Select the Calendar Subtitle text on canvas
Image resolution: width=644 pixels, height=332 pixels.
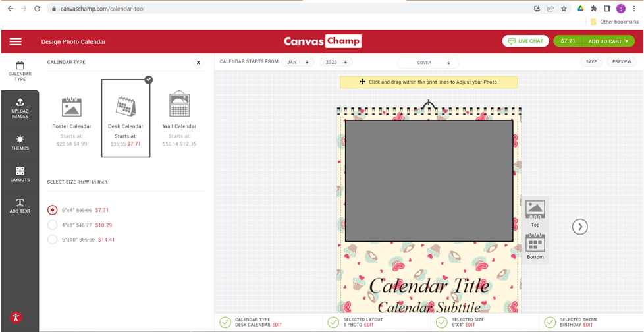[429, 307]
